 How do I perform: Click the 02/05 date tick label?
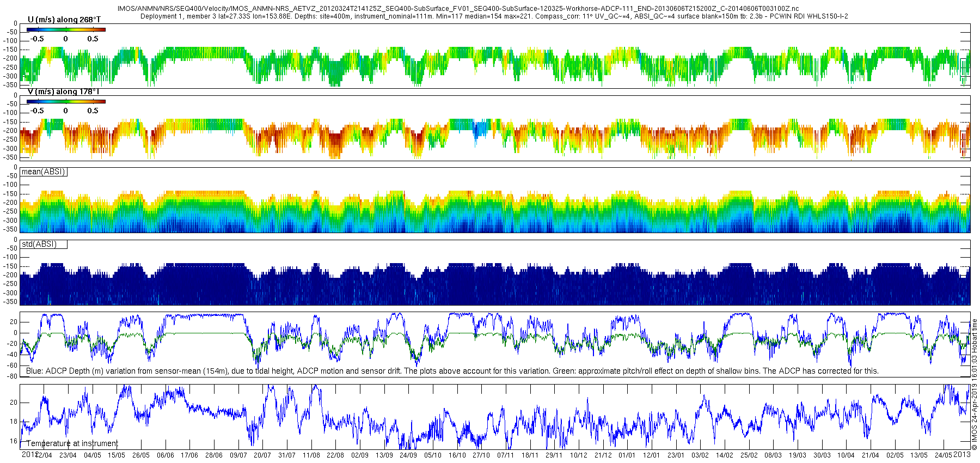895,455
